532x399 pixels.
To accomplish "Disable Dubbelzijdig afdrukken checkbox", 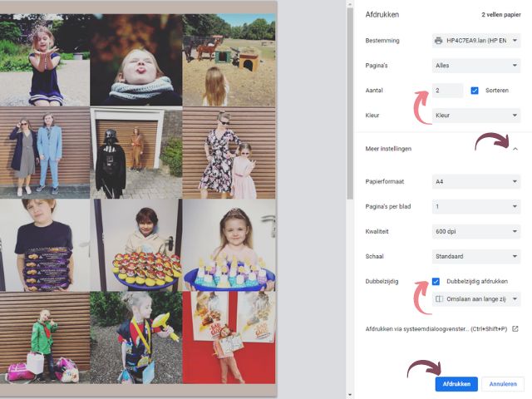I will pyautogui.click(x=436, y=281).
